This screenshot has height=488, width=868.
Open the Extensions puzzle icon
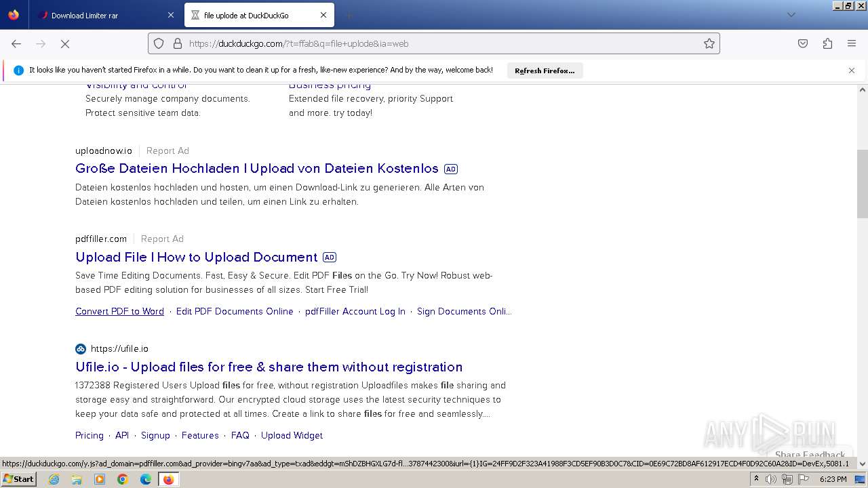[827, 43]
